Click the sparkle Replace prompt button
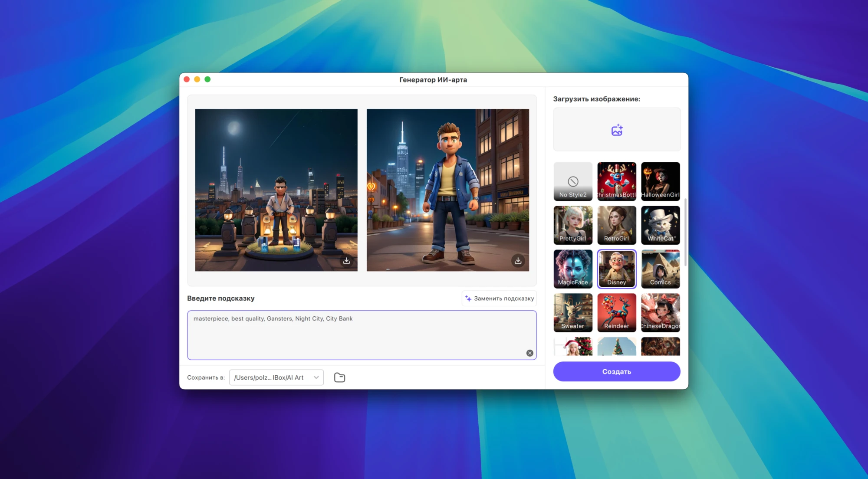The image size is (868, 479). [x=499, y=299]
